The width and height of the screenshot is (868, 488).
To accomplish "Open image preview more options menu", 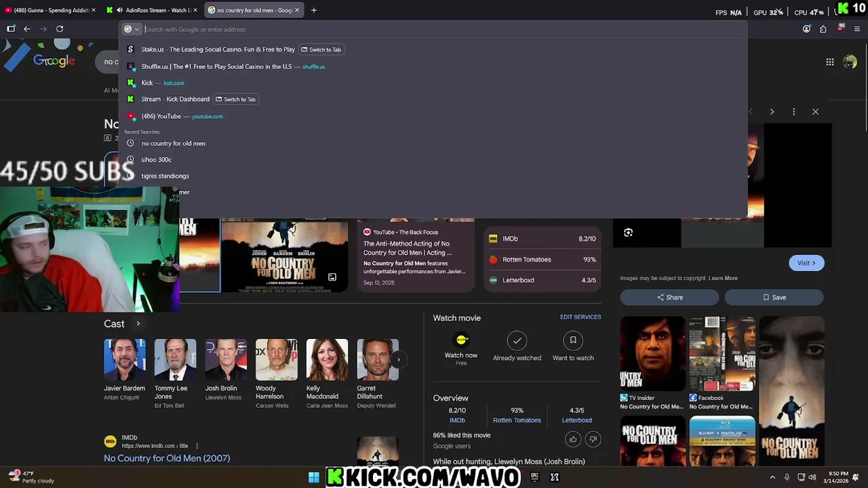I will click(x=793, y=112).
